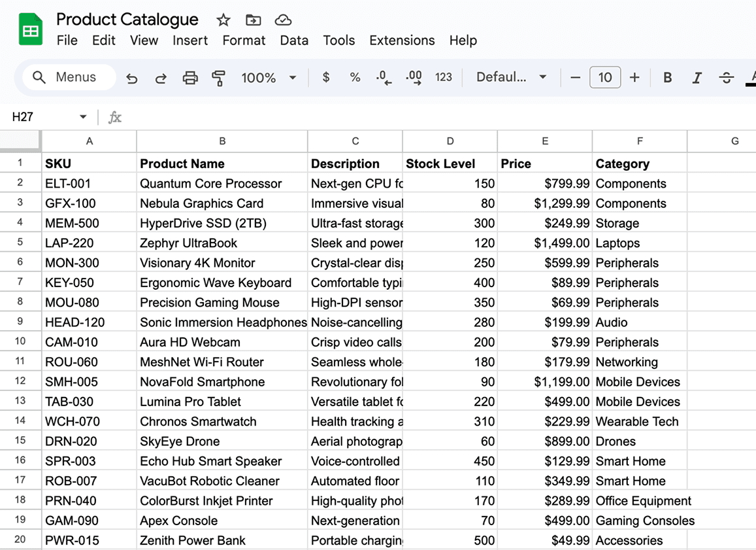This screenshot has height=550, width=756.
Task: Toggle italic formatting
Action: [x=697, y=78]
